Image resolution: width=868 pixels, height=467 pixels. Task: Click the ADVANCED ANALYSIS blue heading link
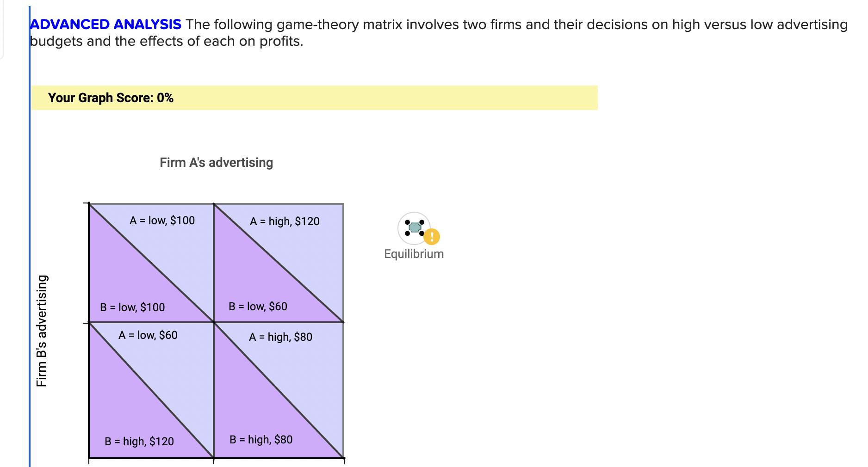105,24
